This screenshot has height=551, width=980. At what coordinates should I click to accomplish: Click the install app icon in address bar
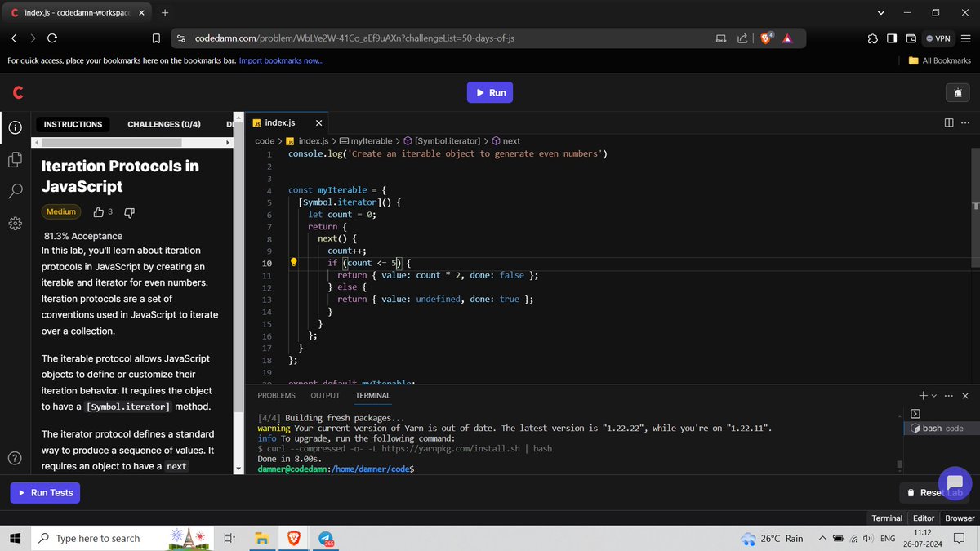tap(720, 38)
